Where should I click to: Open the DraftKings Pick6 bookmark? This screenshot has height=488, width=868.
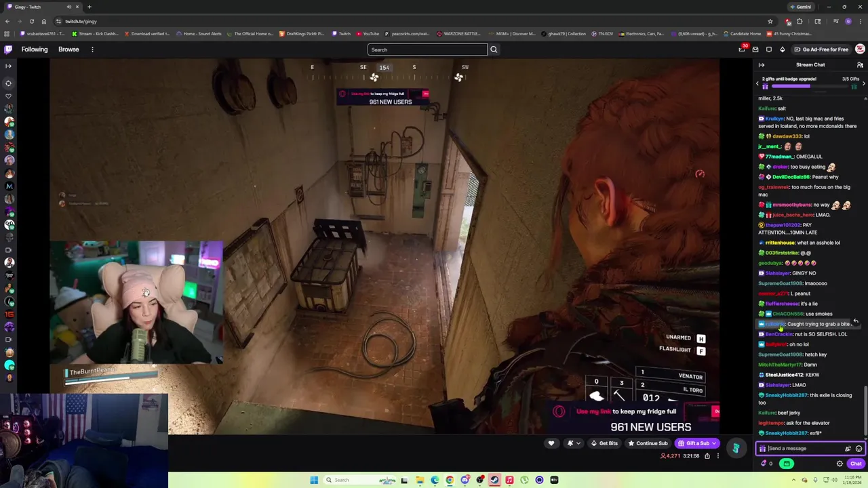[302, 33]
